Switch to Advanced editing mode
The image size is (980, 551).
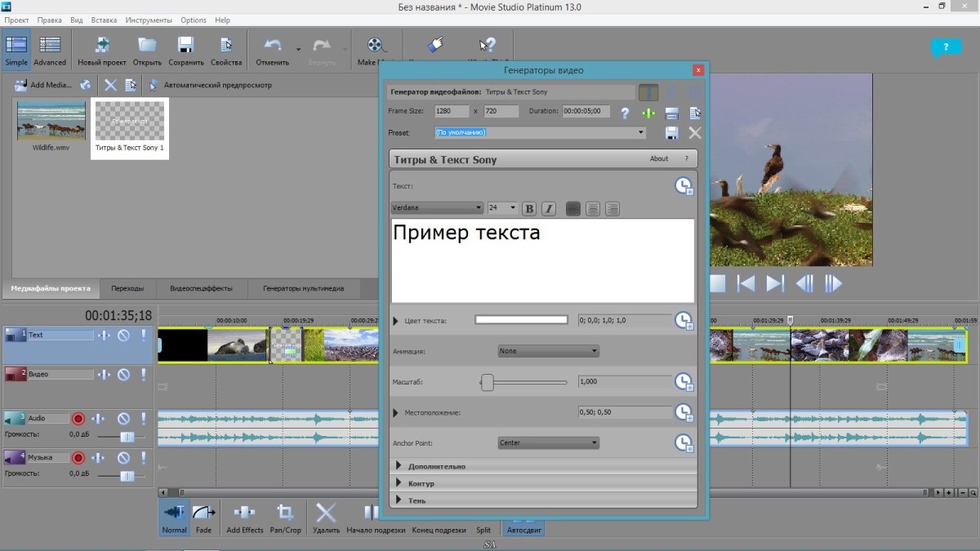[x=50, y=51]
